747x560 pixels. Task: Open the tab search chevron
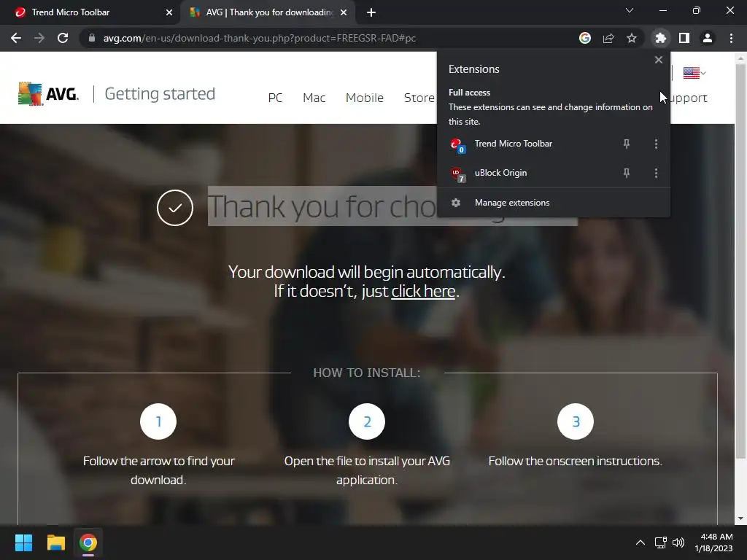(x=630, y=10)
